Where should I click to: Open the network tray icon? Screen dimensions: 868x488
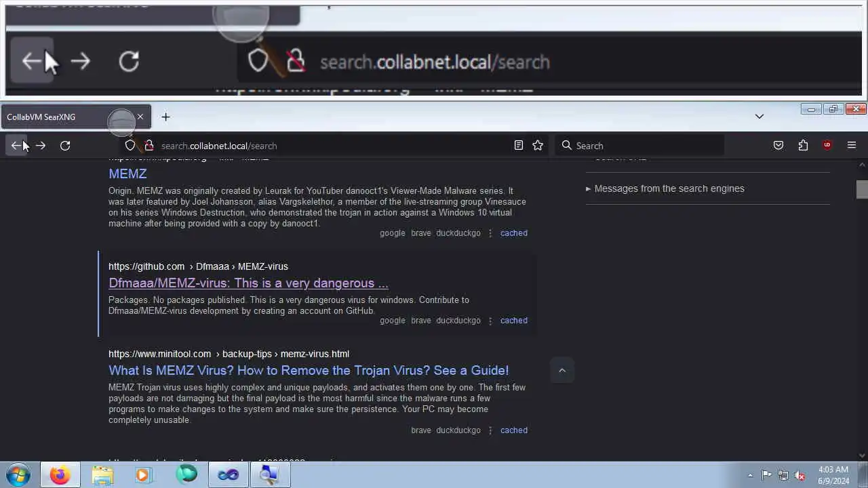point(783,475)
